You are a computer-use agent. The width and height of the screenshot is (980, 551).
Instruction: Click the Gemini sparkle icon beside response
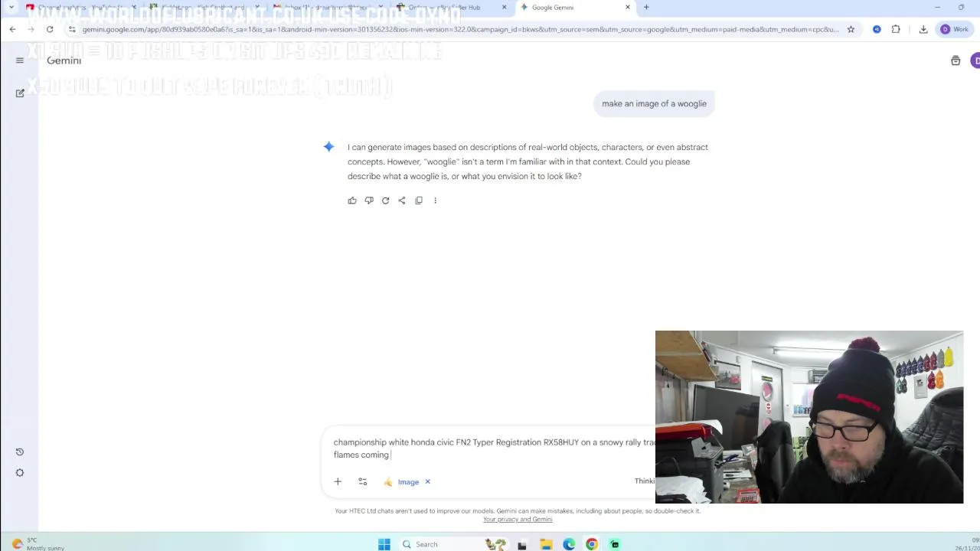click(x=328, y=147)
